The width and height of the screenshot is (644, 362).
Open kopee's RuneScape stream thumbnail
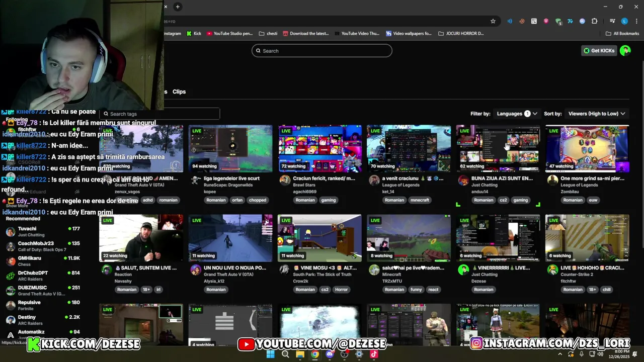tap(230, 149)
